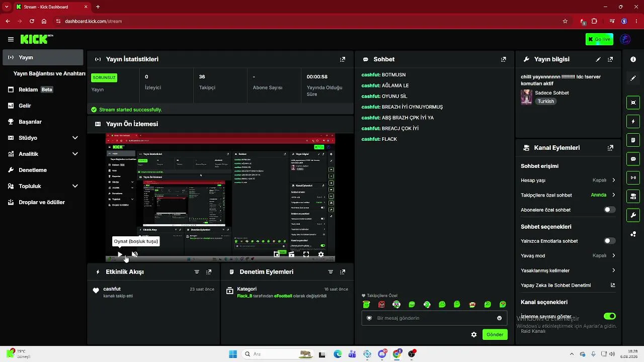Send the chat message with Gönder
This screenshot has width=644, height=362.
pyautogui.click(x=495, y=334)
